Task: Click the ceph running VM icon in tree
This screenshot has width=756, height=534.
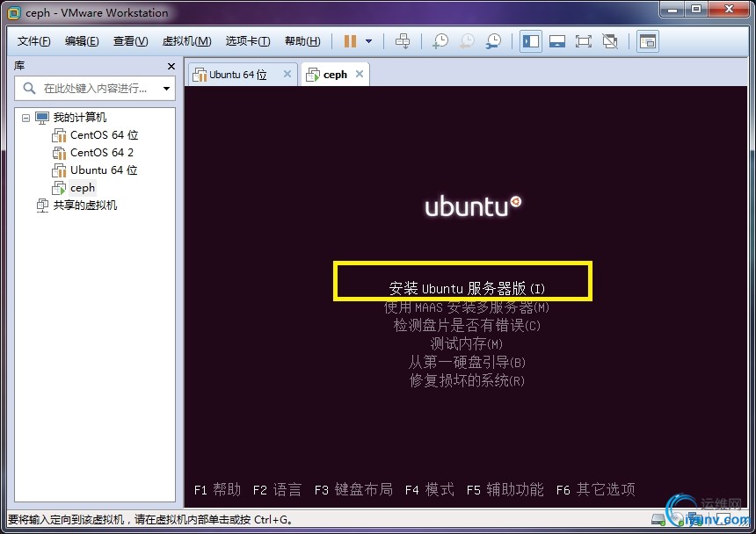Action: tap(59, 188)
